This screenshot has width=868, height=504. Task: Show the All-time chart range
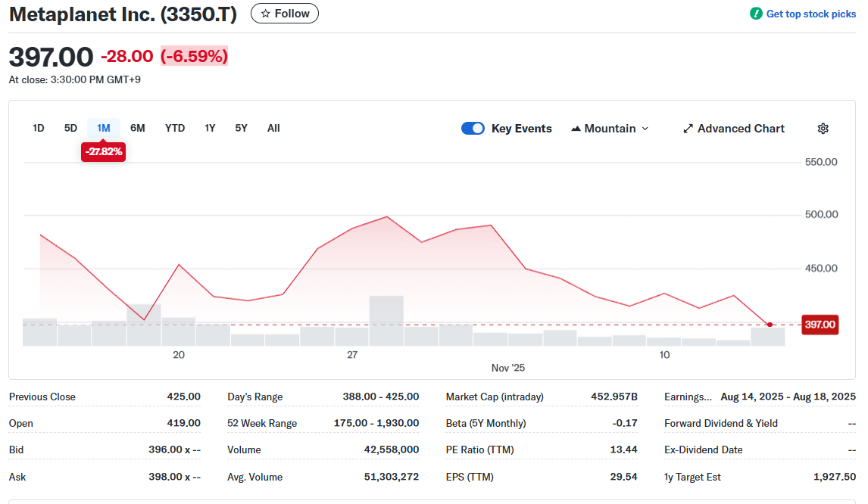(x=273, y=128)
